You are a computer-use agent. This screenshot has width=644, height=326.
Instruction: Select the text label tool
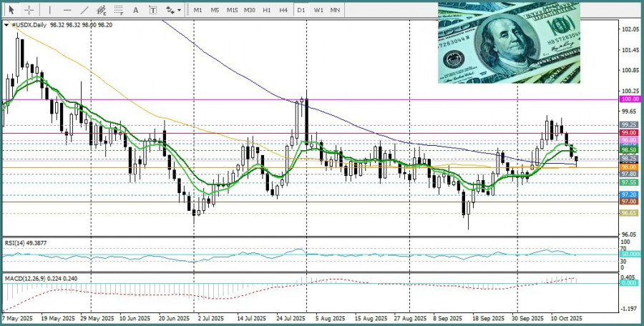point(153,10)
